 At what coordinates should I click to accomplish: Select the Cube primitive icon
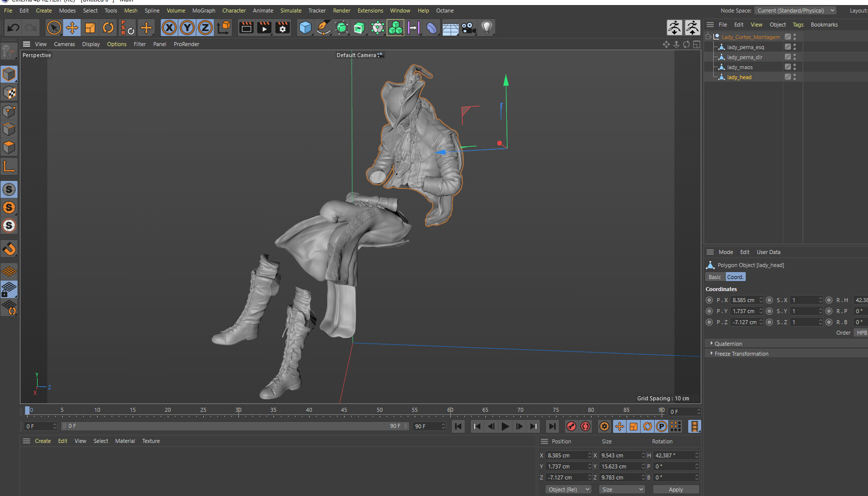coord(305,28)
